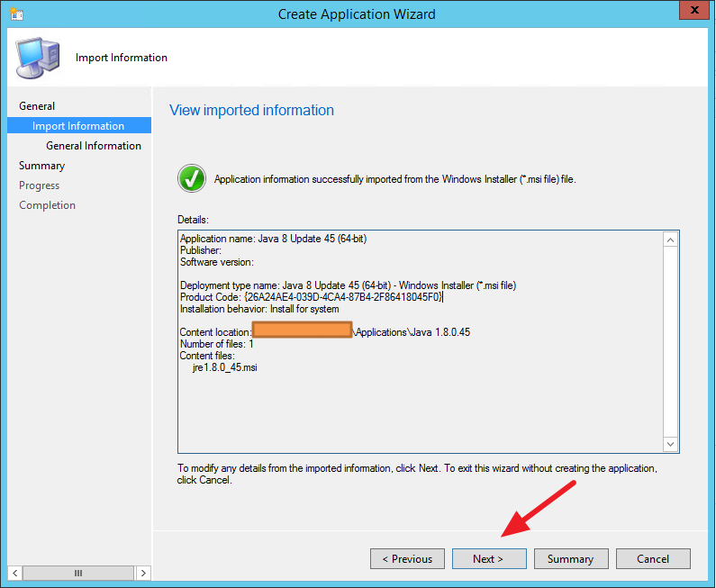Click the 'Application name: Java 8 Update 45' line
The image size is (716, 588).
[x=273, y=239]
